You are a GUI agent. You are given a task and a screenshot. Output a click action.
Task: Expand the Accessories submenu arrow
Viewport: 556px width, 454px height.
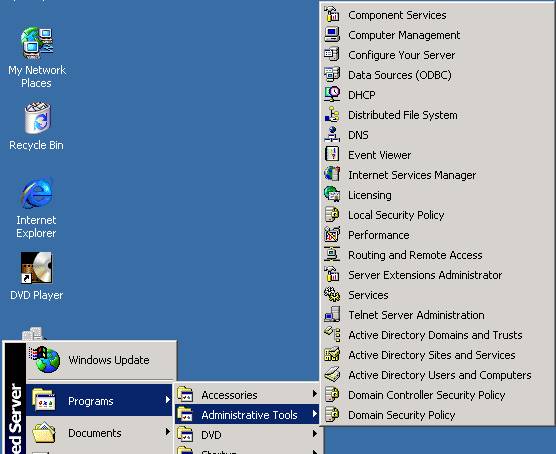(x=315, y=393)
